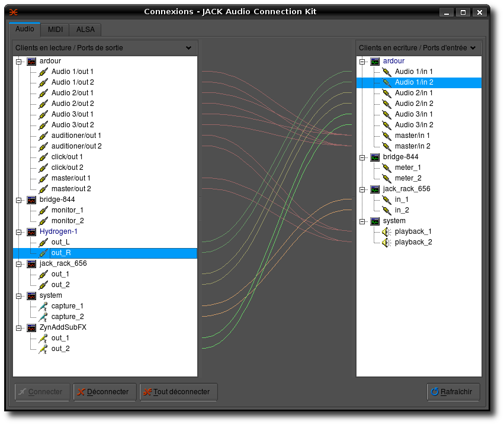Collapse jack_rack_656 in input ports
Viewport: 504px width, 425px height.
point(362,189)
